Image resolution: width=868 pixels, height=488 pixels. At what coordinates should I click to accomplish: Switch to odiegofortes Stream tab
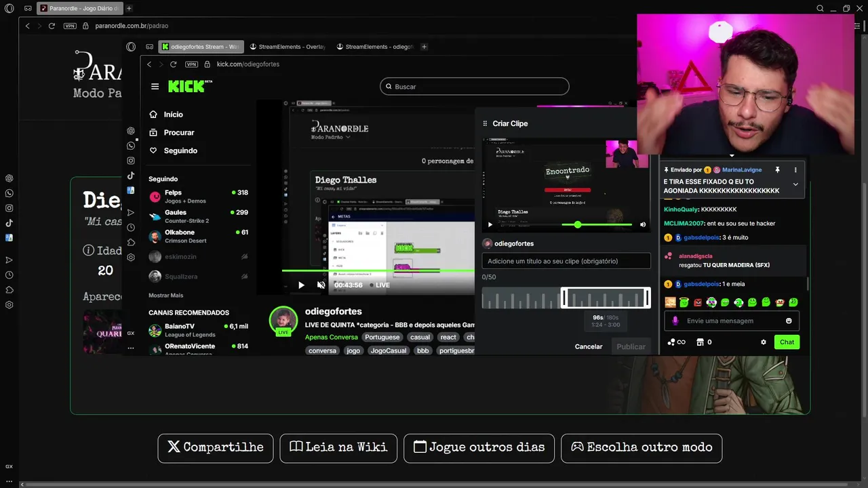200,47
